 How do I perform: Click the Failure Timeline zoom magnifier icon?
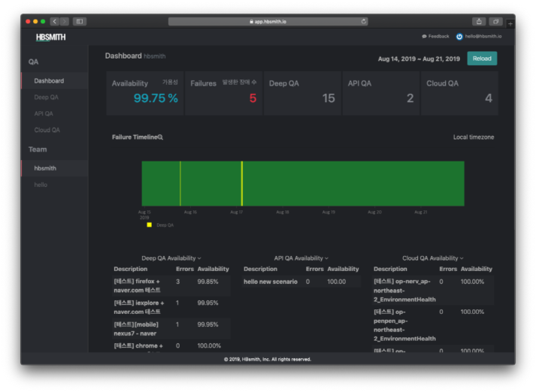pos(160,137)
